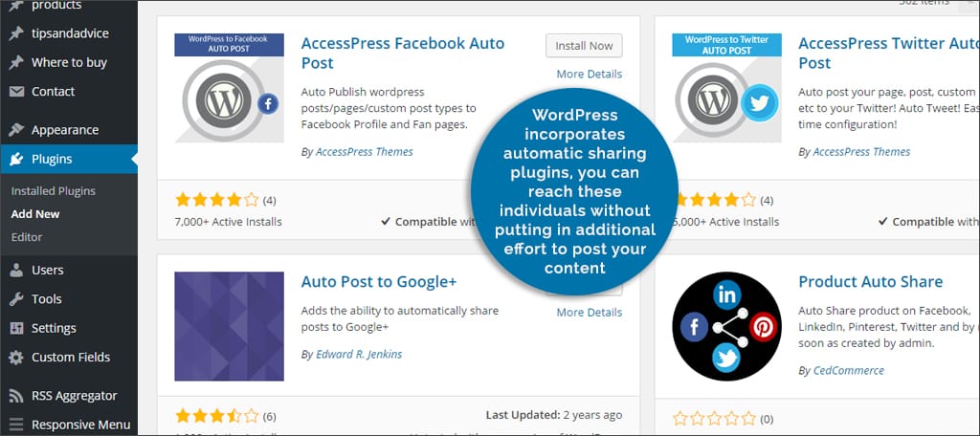
Task: Click the RSS Aggregator feed icon
Action: point(16,396)
